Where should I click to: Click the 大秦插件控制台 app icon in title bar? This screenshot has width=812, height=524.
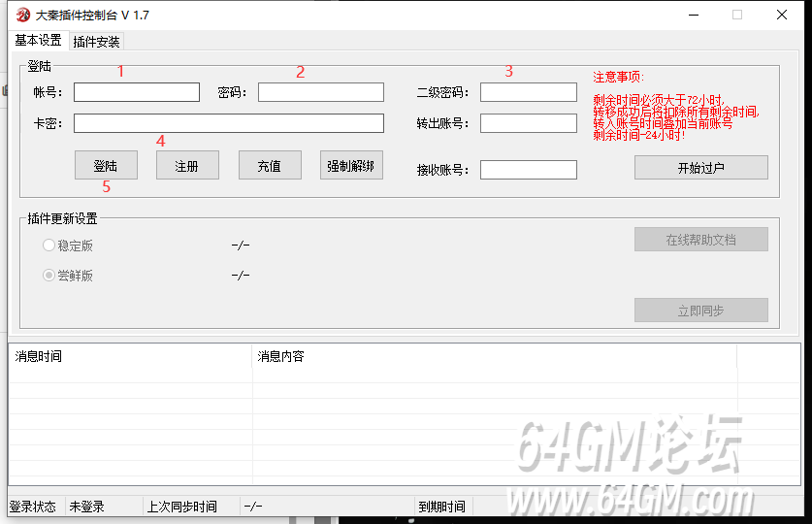point(23,15)
